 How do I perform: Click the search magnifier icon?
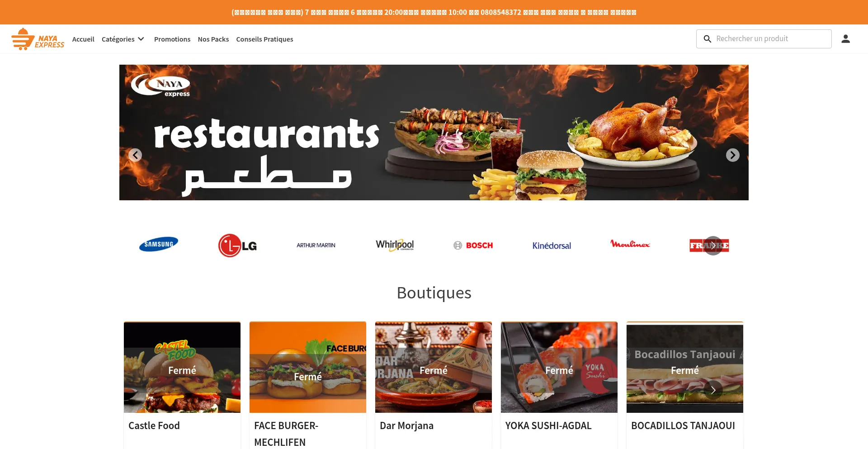point(708,39)
